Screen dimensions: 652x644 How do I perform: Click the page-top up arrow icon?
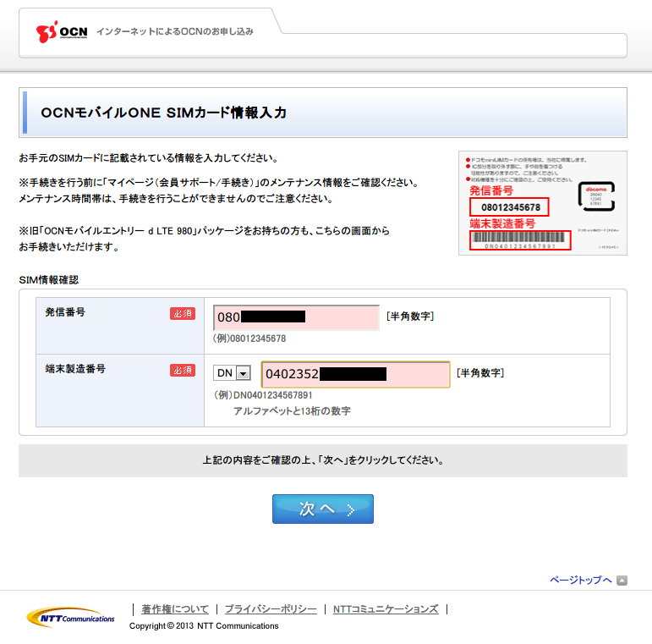point(622,581)
